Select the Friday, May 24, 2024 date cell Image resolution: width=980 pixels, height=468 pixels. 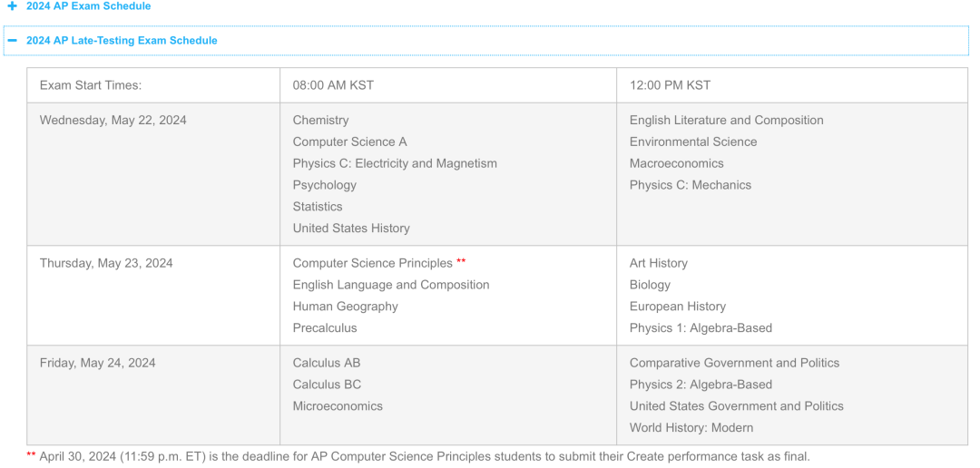click(x=98, y=364)
